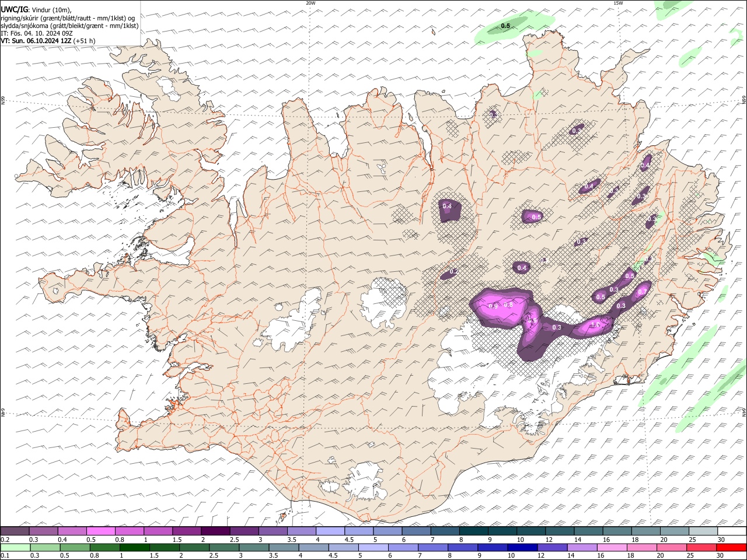Click the '0.7' snowfall contour label
This screenshot has width=747, height=560.
tap(642, 292)
